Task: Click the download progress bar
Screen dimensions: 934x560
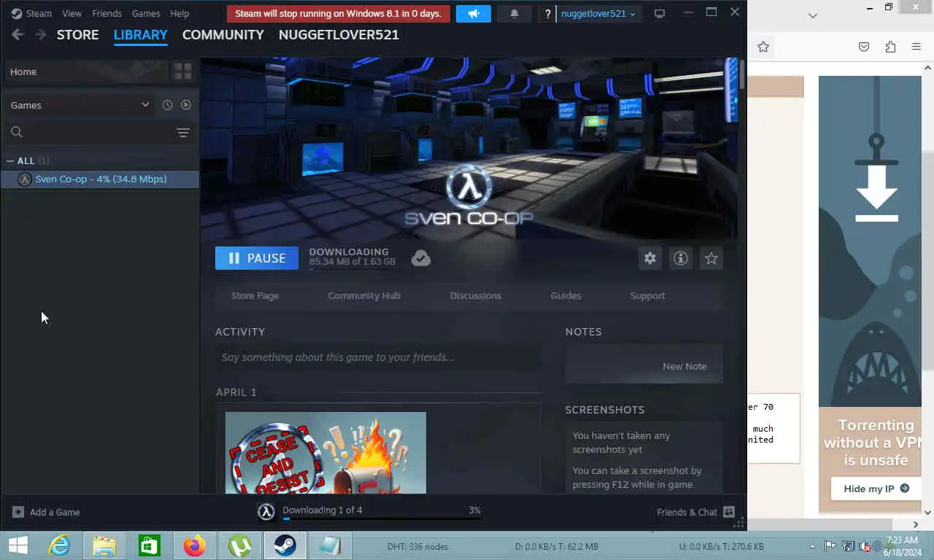Action: 382,518
